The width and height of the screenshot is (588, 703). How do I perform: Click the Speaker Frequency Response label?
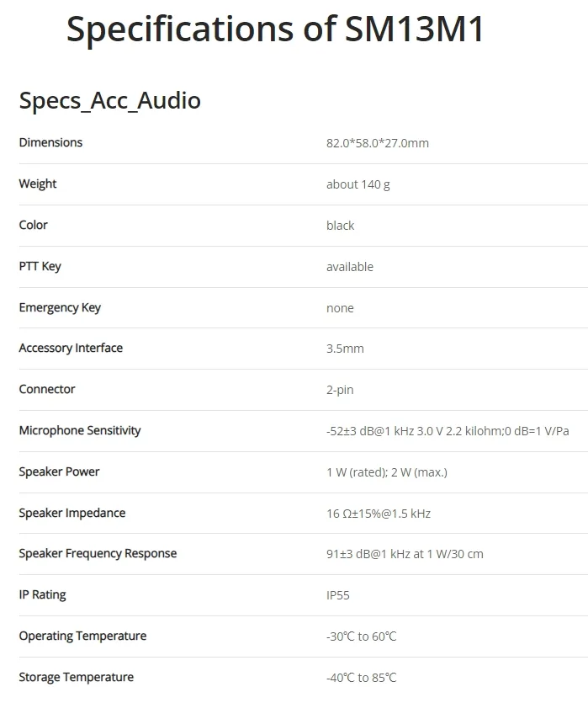click(98, 554)
